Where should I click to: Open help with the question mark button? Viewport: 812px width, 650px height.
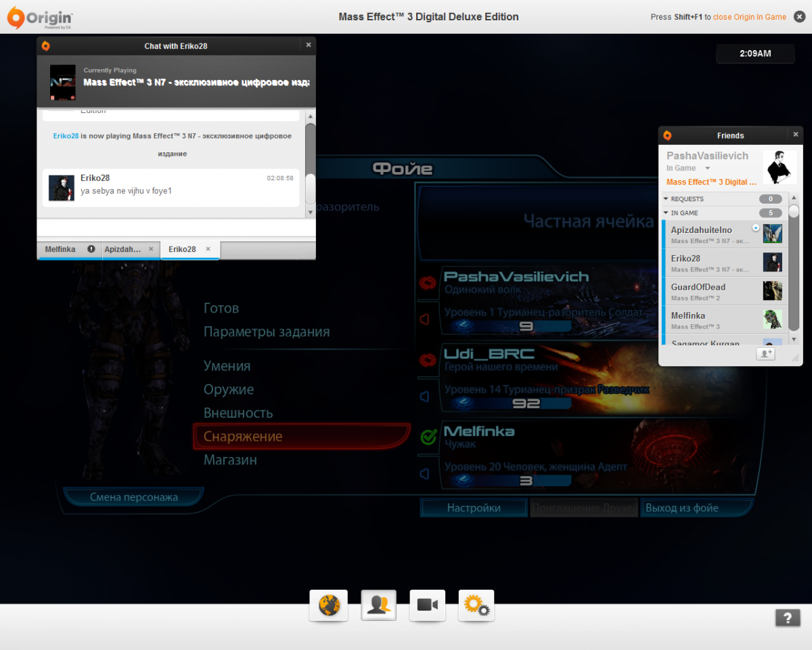(788, 617)
